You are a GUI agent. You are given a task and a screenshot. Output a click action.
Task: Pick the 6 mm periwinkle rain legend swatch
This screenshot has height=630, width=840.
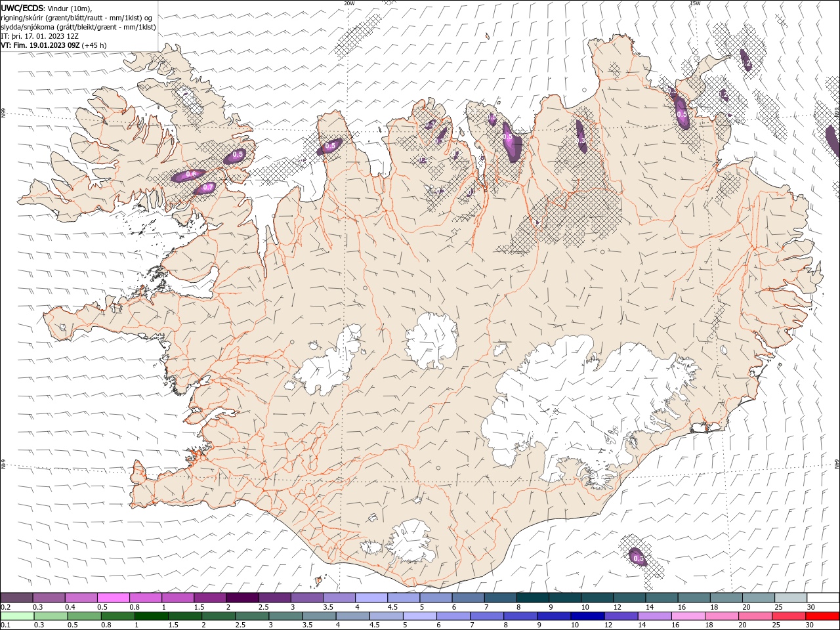point(453,616)
